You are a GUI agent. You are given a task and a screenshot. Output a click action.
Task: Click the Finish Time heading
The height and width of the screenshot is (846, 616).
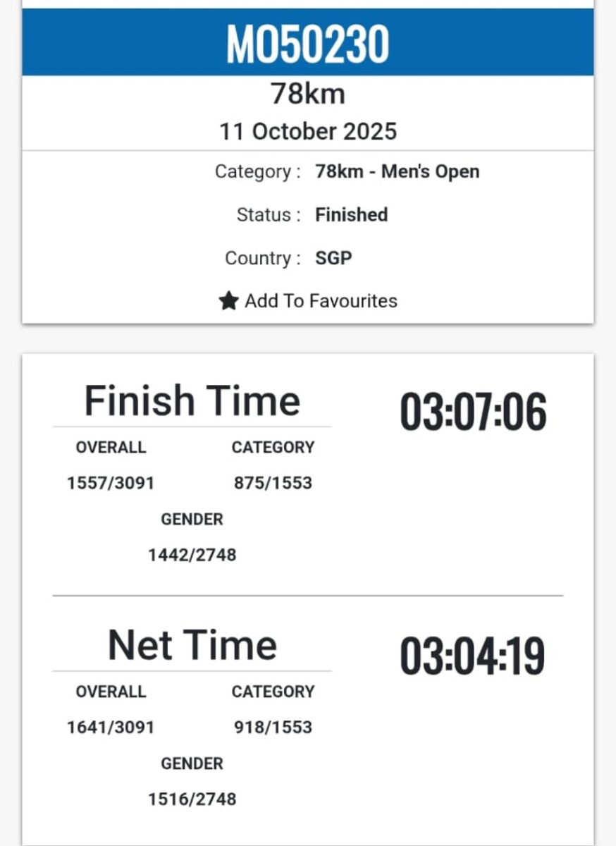point(192,400)
